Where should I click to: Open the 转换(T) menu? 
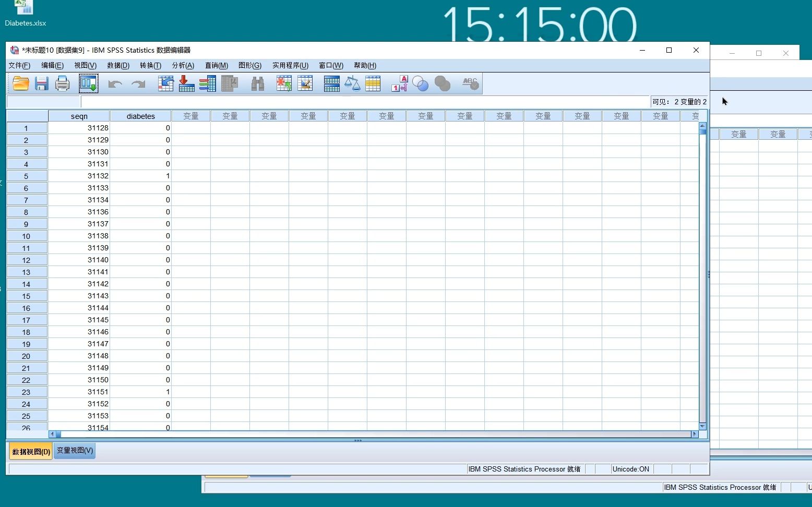click(x=150, y=65)
